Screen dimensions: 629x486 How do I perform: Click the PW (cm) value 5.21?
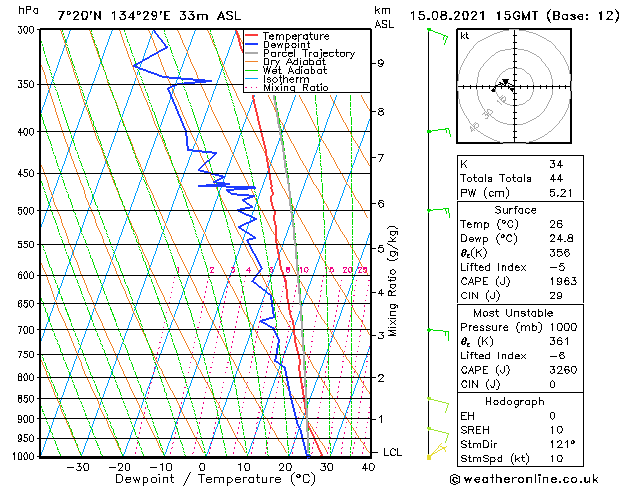point(561,193)
